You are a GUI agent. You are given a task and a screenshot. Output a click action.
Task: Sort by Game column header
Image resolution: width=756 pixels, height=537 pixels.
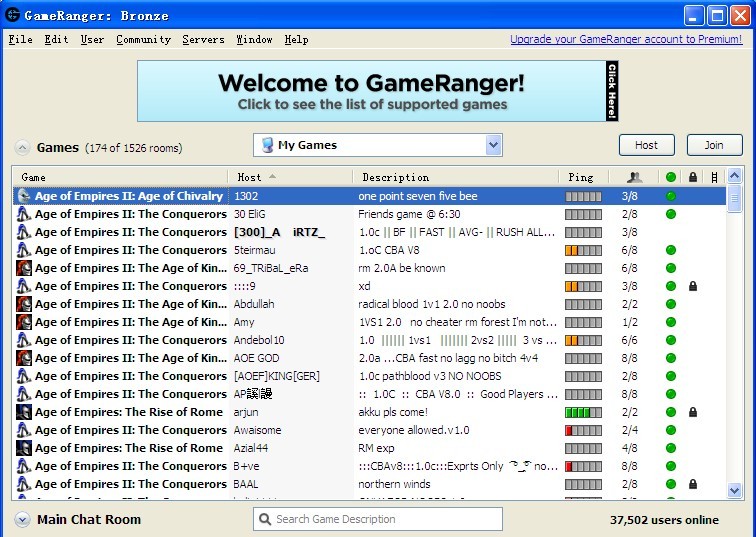click(120, 177)
